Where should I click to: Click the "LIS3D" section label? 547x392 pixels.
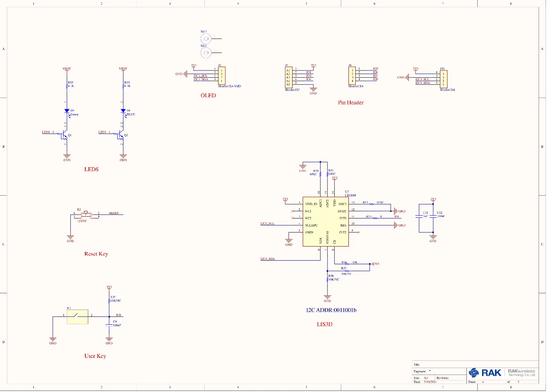coord(324,324)
